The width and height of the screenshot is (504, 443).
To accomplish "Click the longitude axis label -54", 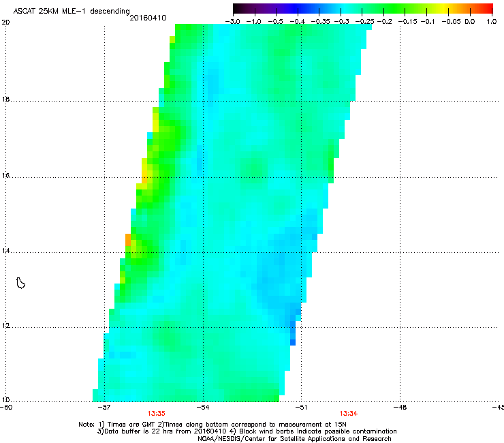I will (203, 408).
